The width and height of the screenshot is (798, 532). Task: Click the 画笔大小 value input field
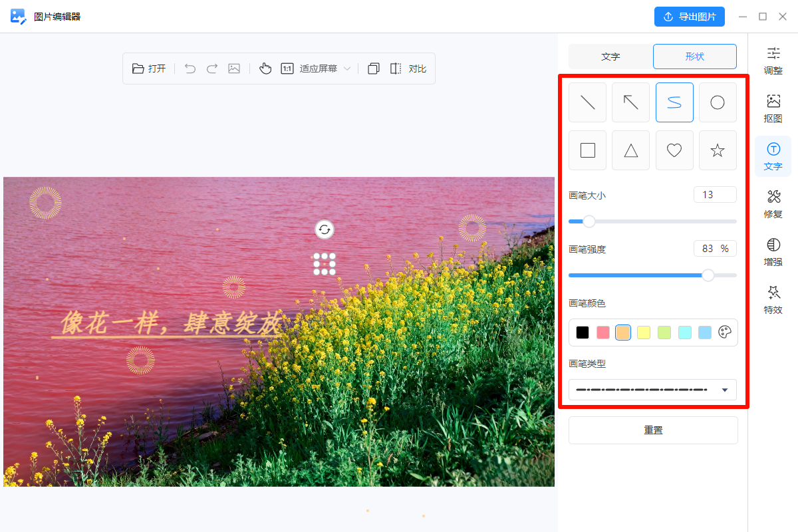click(x=715, y=194)
